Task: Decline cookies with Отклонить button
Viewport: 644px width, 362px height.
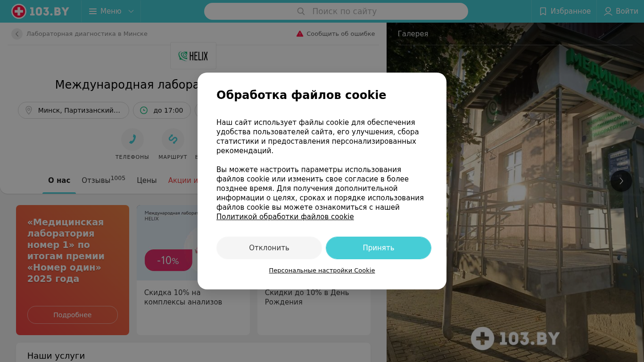Action: coord(269,248)
